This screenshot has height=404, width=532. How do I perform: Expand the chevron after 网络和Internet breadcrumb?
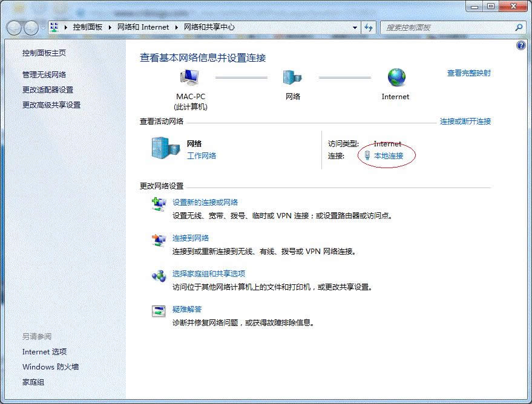[x=176, y=27]
